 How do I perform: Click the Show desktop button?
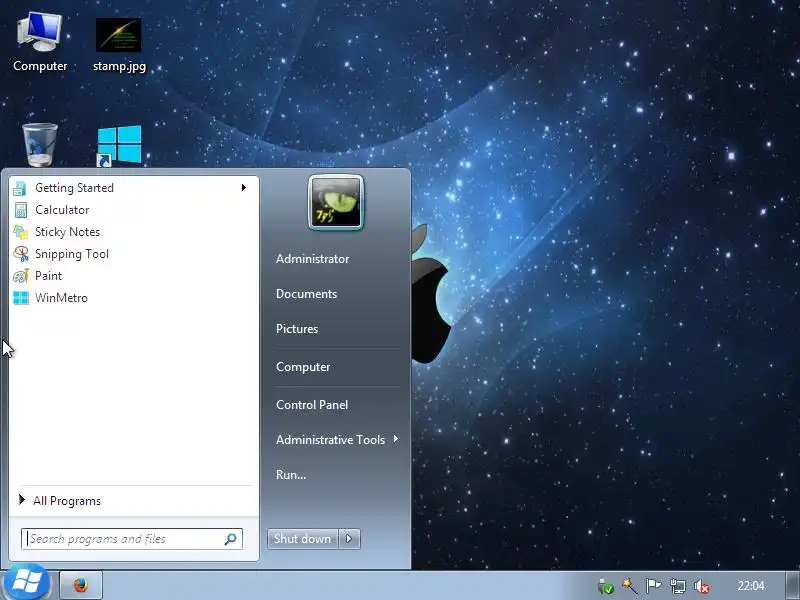(x=792, y=585)
